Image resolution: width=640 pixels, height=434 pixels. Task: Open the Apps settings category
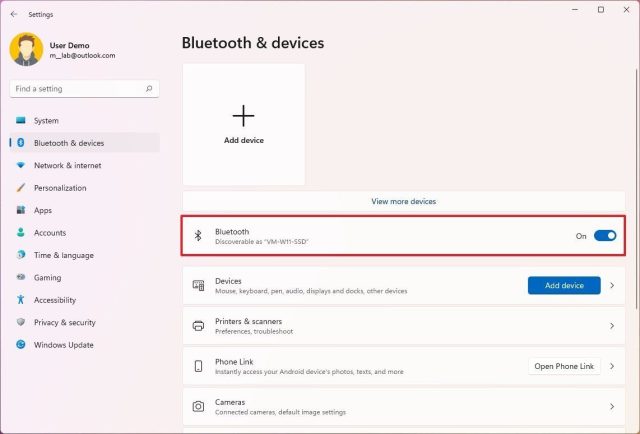coord(43,210)
